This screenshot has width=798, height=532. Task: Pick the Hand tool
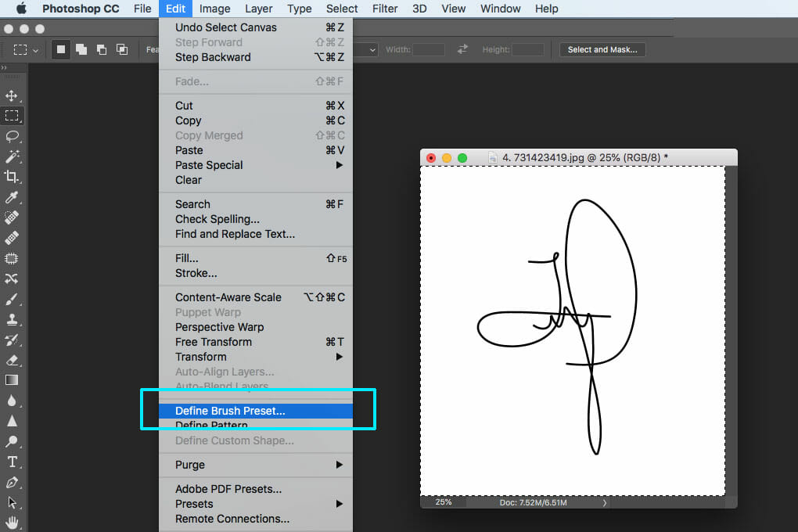coord(12,521)
